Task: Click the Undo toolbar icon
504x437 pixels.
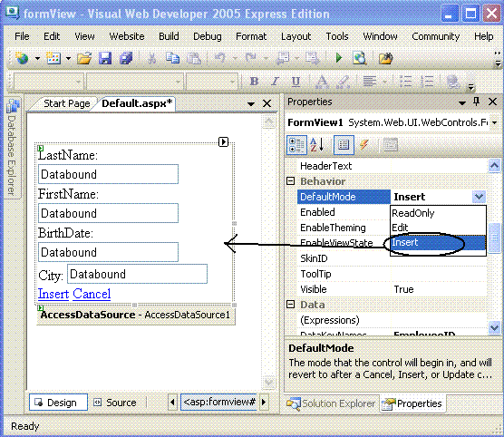Action: [220, 59]
